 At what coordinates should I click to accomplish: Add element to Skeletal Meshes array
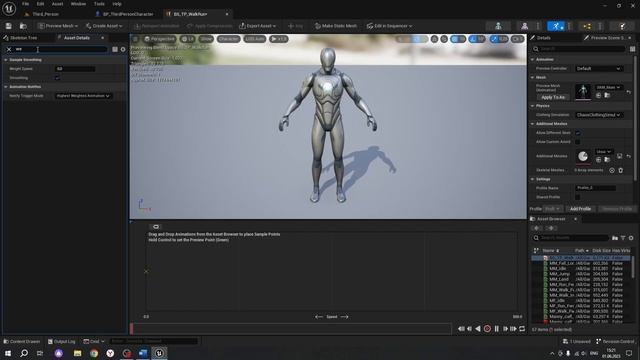[612, 170]
